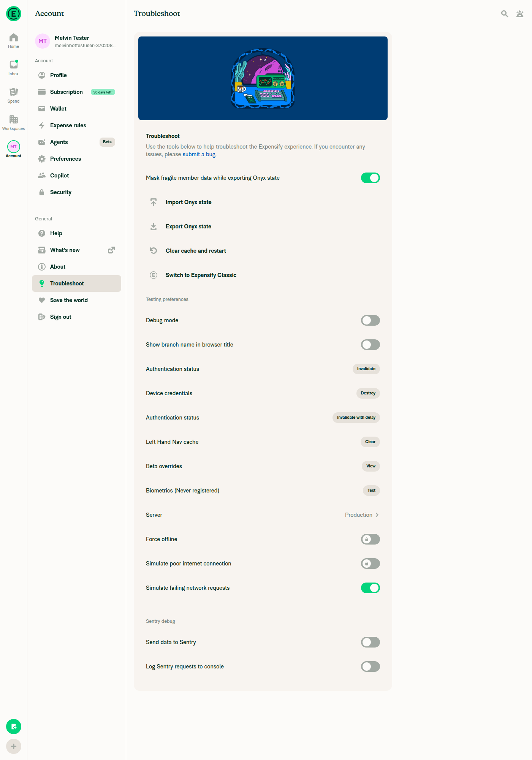Enable Debug mode toggle
This screenshot has height=760, width=532.
point(370,320)
